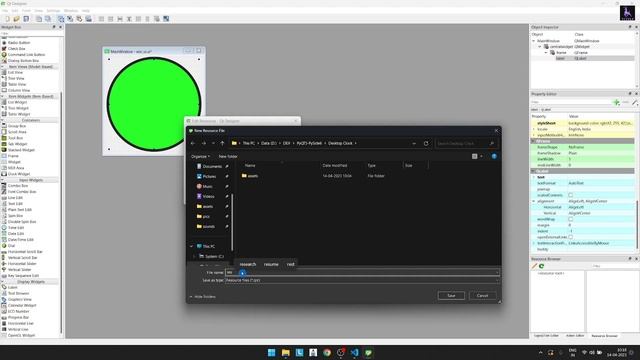Open Chrome from the taskbar

(327, 353)
